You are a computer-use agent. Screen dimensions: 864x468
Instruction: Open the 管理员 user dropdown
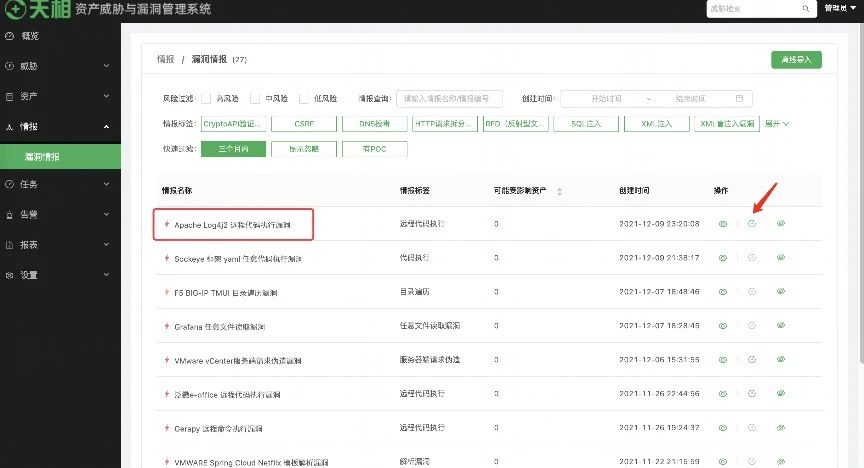pos(838,8)
